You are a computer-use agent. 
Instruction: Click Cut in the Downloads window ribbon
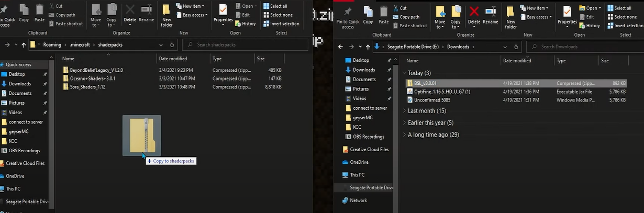click(x=399, y=8)
